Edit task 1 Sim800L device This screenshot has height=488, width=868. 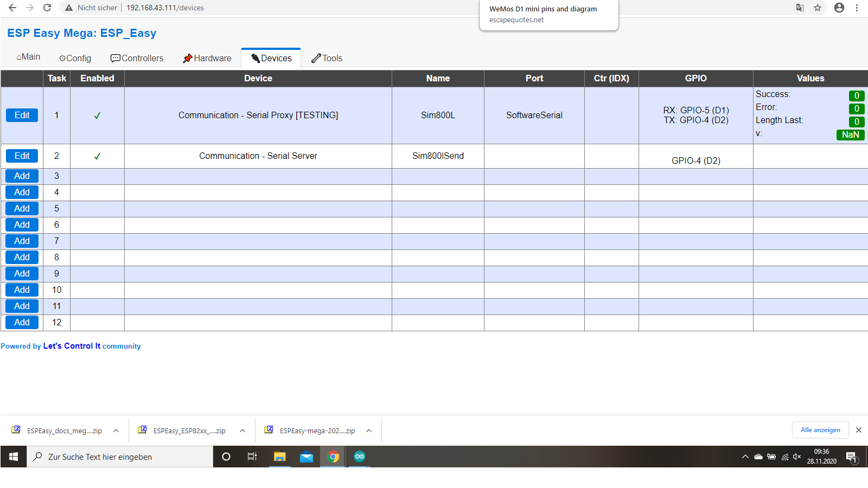tap(22, 115)
